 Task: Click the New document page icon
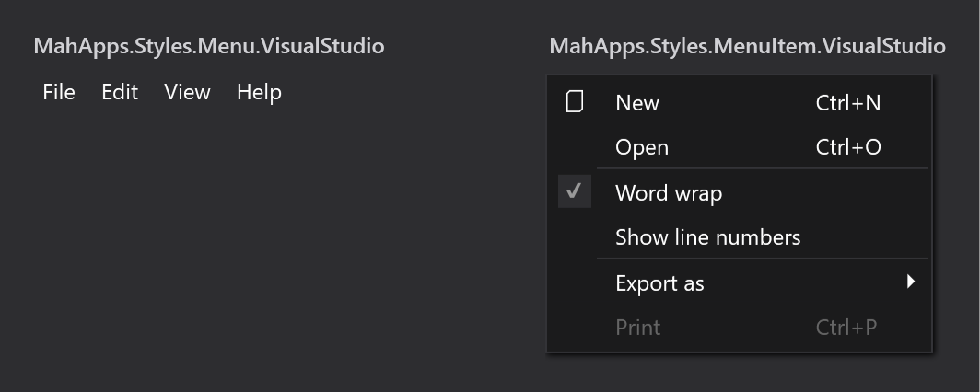point(575,102)
